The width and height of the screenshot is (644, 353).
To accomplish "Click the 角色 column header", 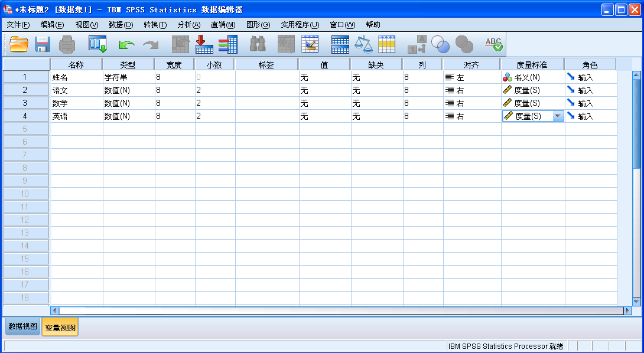I will pos(590,64).
